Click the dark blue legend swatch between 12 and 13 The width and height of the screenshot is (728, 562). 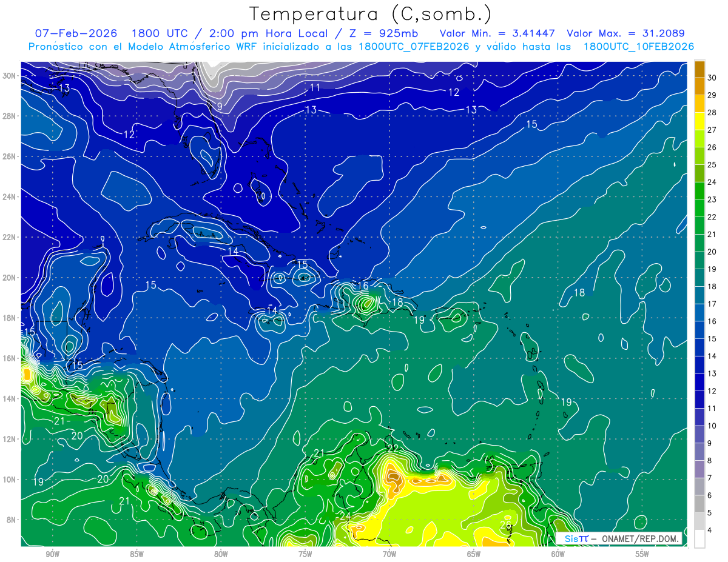pyautogui.click(x=699, y=383)
